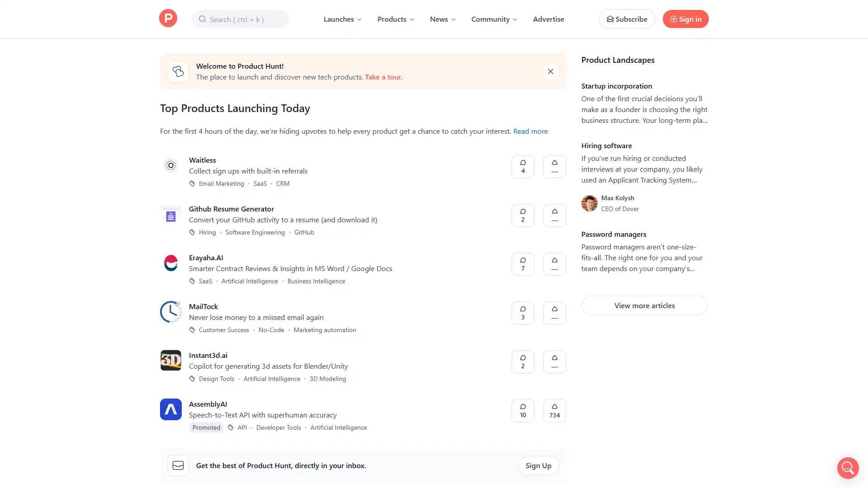Select the Marketing automation tag

[325, 330]
